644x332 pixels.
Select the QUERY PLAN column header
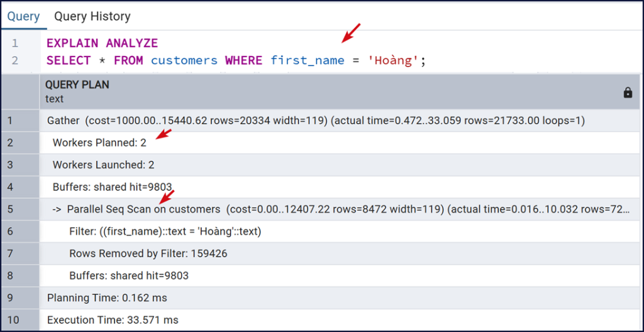tap(314, 92)
